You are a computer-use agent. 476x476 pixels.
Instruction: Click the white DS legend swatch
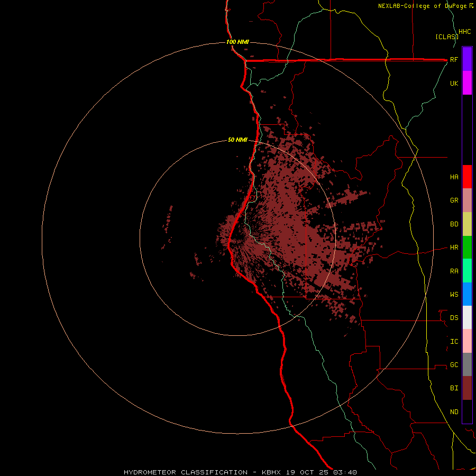pos(467,317)
